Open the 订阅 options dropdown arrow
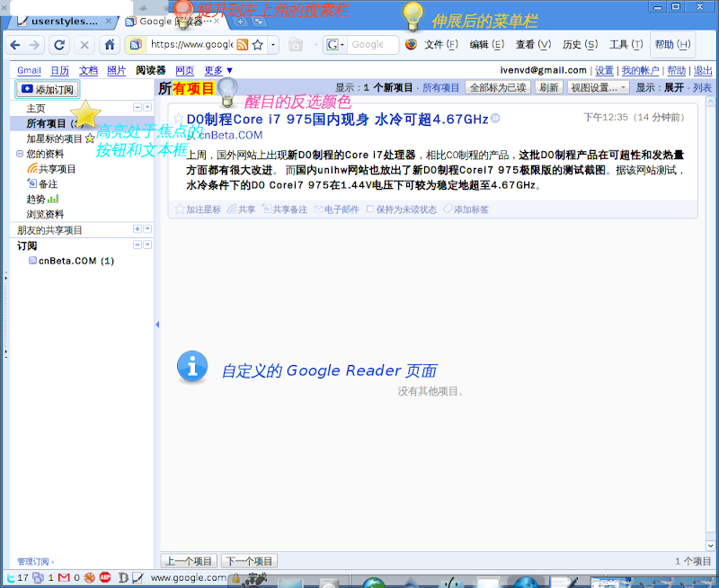719x588 pixels. [147, 245]
